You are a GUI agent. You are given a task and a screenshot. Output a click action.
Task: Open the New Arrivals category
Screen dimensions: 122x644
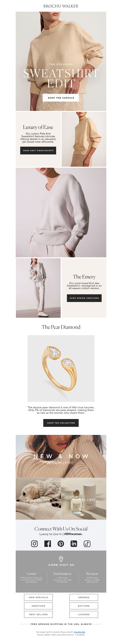(x=38, y=597)
